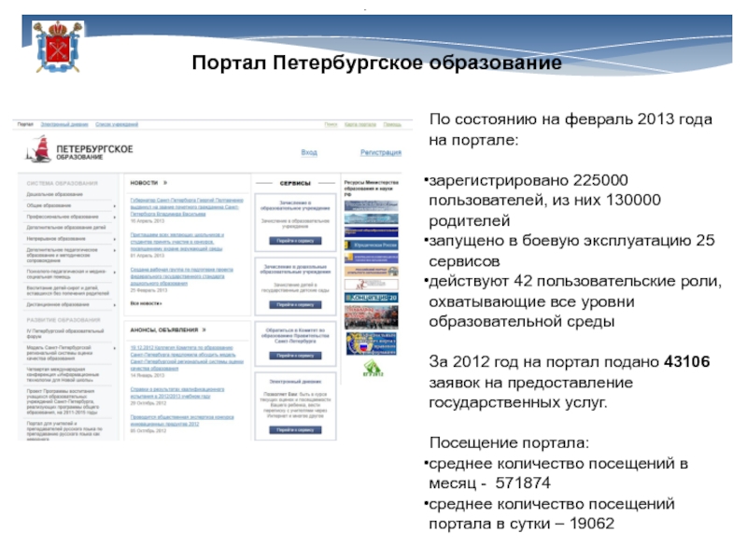Expand Непрерывное образование submenu arrow
The height and width of the screenshot is (560, 747).
point(115,239)
